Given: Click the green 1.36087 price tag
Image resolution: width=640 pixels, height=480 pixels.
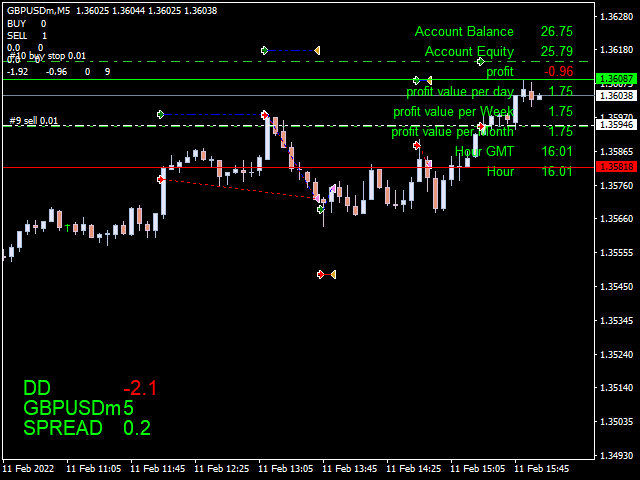Looking at the screenshot, I should tap(616, 78).
